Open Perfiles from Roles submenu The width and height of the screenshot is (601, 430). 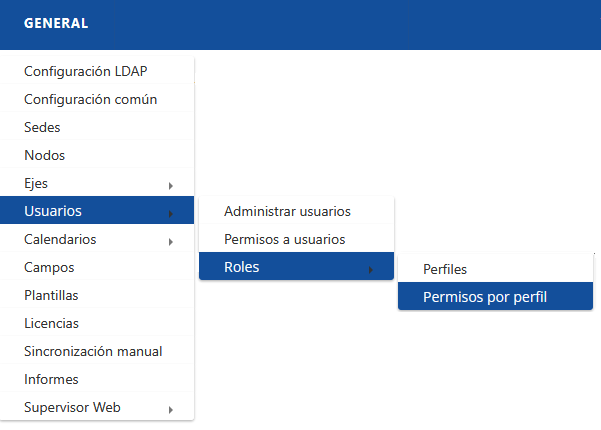pos(445,269)
